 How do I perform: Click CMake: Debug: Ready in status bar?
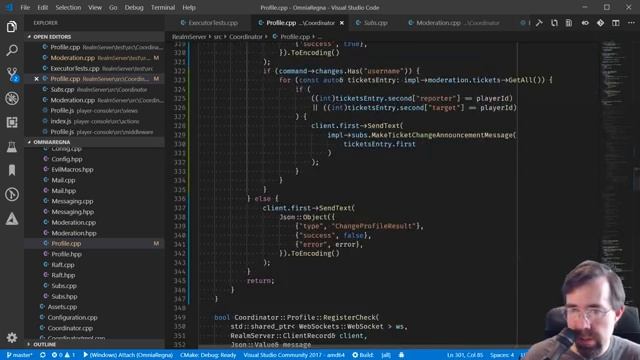click(x=208, y=355)
